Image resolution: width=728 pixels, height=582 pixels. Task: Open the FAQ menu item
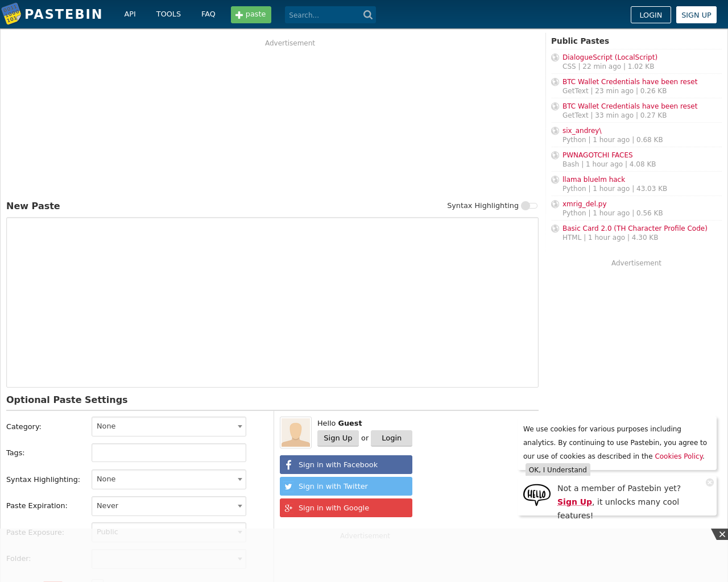[208, 14]
